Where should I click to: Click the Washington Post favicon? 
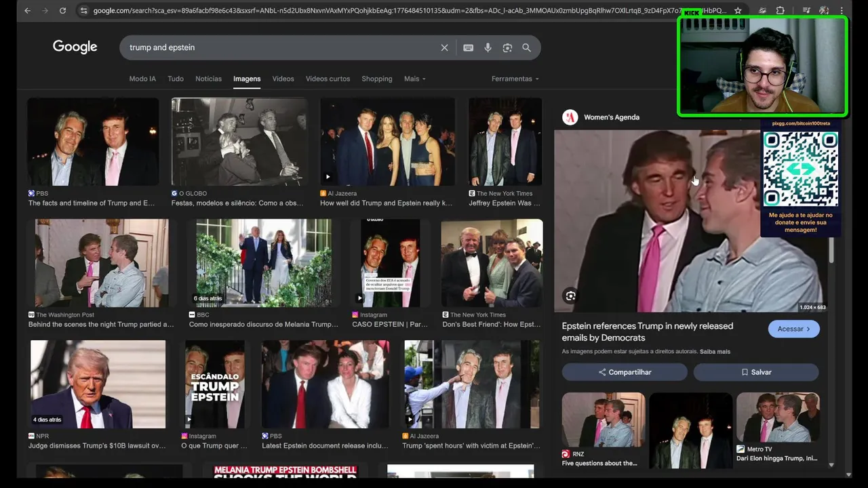[x=31, y=314]
